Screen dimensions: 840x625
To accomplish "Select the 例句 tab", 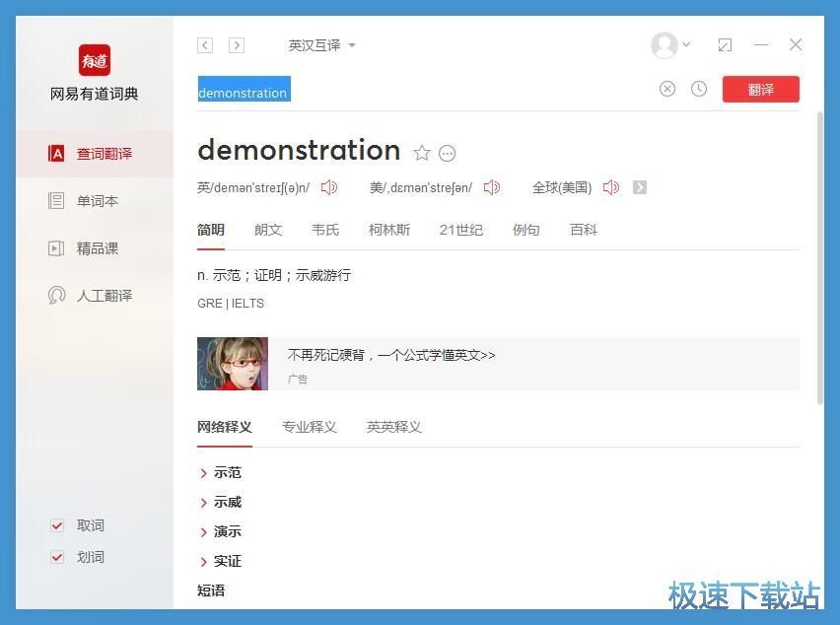I will tap(525, 231).
